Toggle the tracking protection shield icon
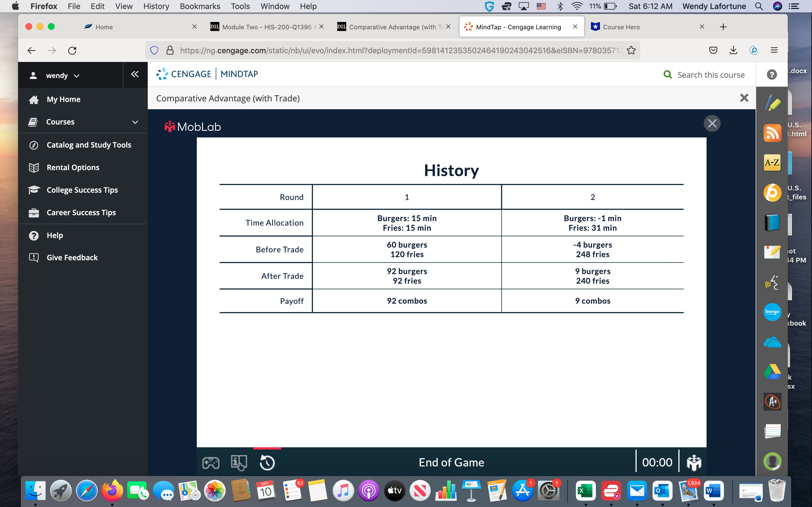 tap(154, 50)
